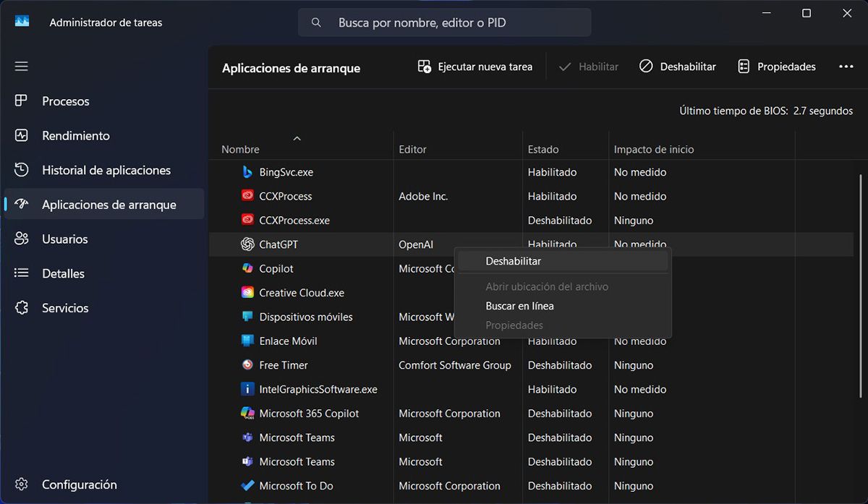Click Ejecutar nueva tarea button

coord(475,67)
